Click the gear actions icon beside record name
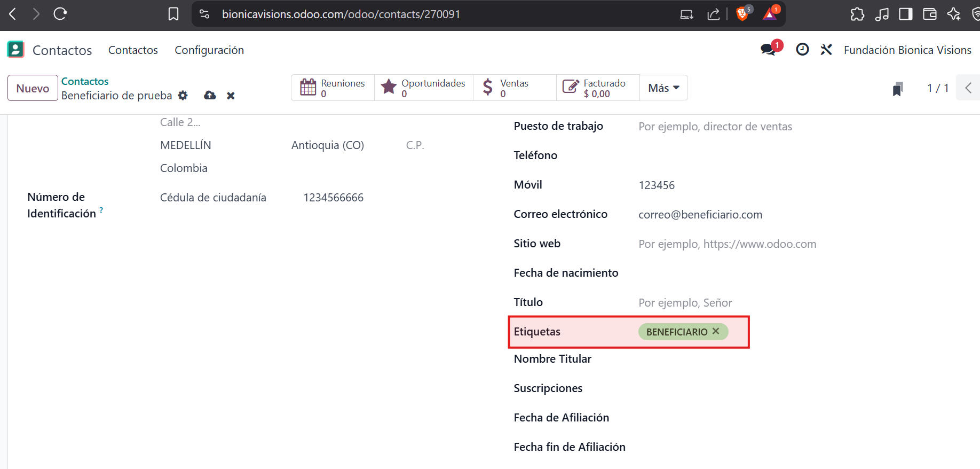Image resolution: width=980 pixels, height=469 pixels. (x=183, y=96)
